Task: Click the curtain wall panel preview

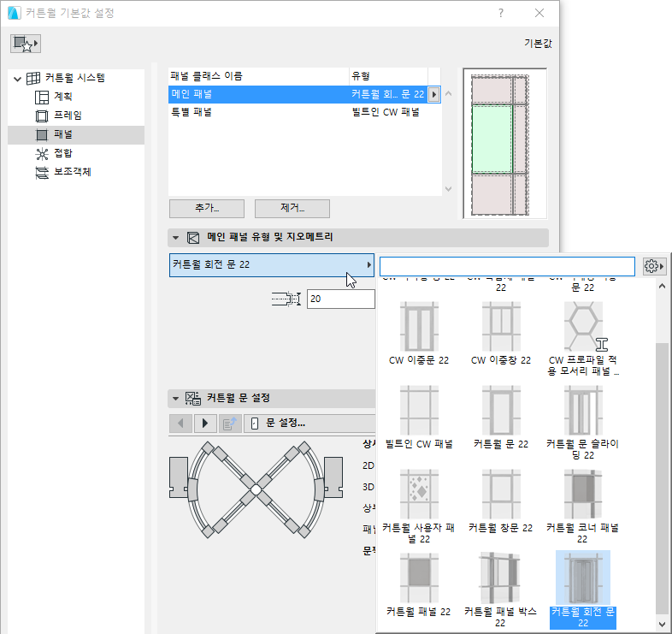Action: (504, 144)
